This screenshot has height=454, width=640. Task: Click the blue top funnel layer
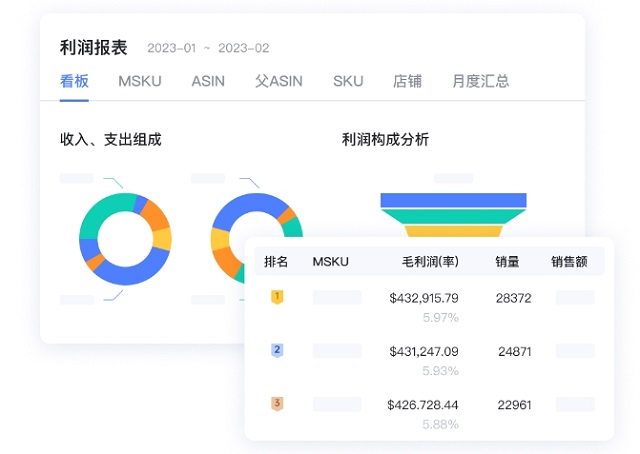coord(453,200)
